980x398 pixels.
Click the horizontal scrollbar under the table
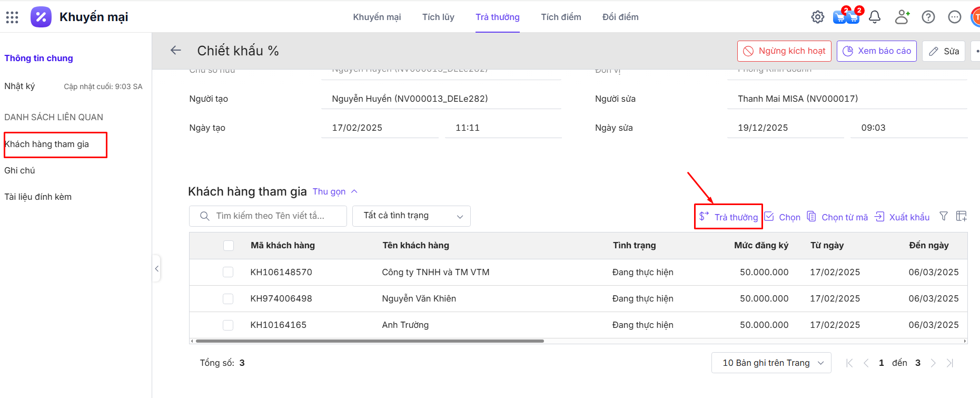[370, 341]
